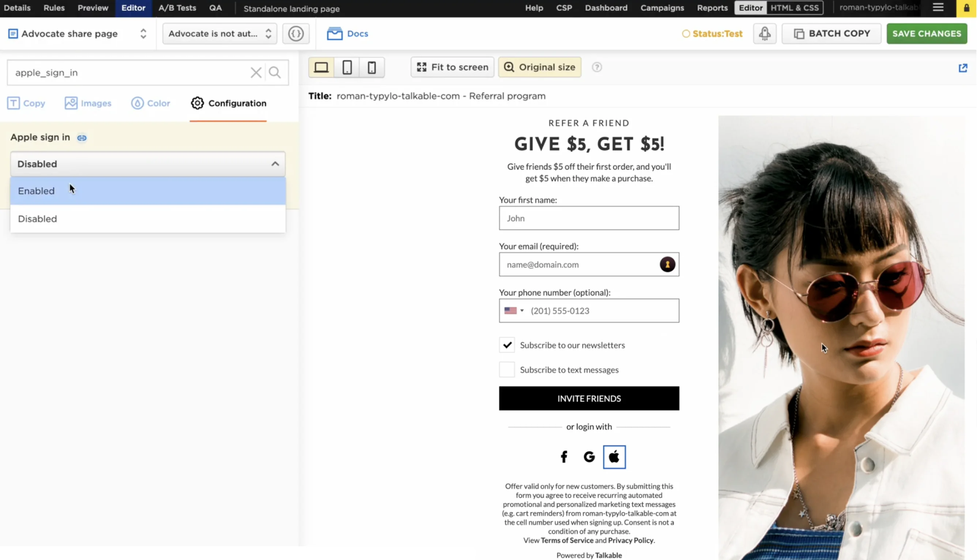Click the email input field
Screen dimensions: 977x560
pyautogui.click(x=589, y=265)
